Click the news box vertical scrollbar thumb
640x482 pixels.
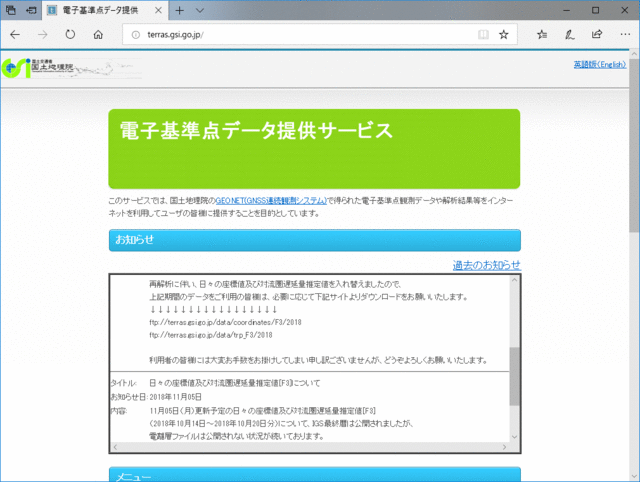click(x=514, y=376)
